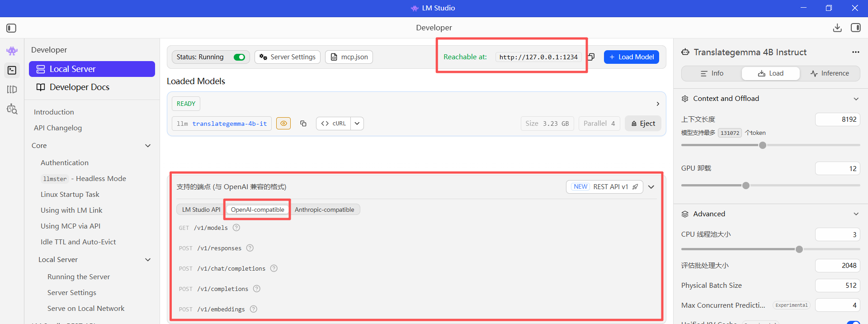Switch to the Load tab

[771, 73]
